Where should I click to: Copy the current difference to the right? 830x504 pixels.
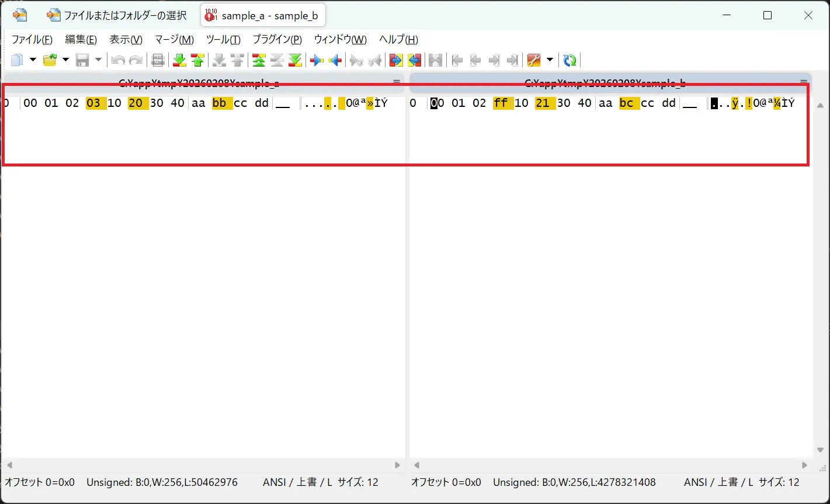pos(315,60)
